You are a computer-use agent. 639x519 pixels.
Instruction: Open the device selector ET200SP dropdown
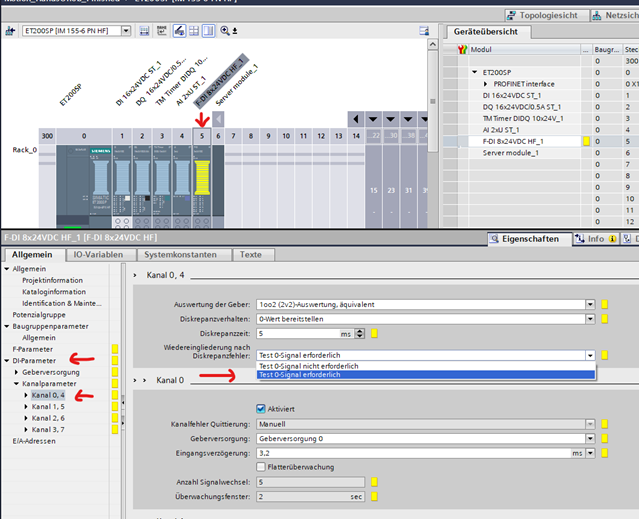click(x=126, y=32)
